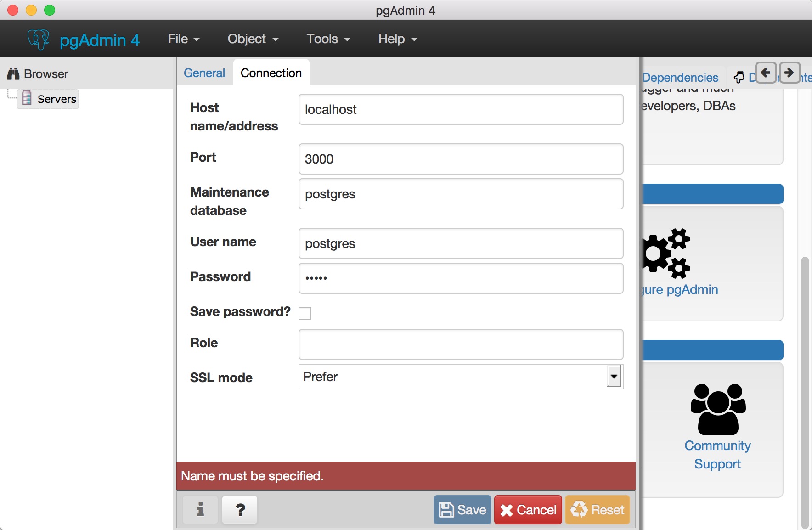This screenshot has width=812, height=530.
Task: Switch to the Dependencies tab
Action: 680,78
